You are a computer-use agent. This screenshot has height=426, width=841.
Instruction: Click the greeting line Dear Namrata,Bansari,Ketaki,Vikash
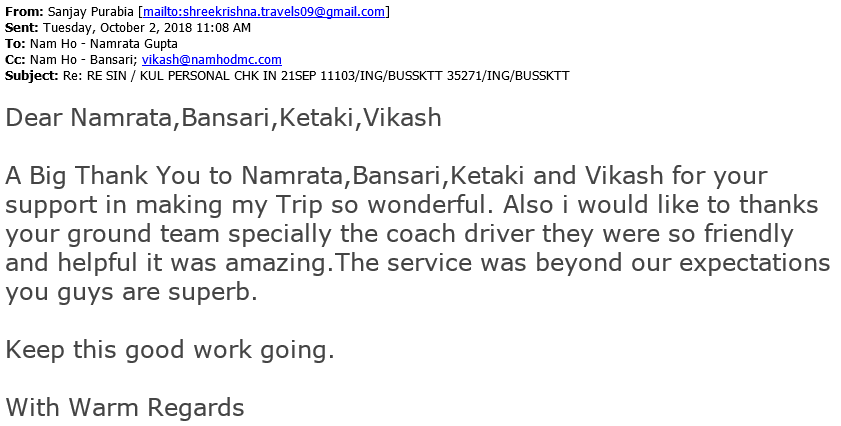coord(224,117)
